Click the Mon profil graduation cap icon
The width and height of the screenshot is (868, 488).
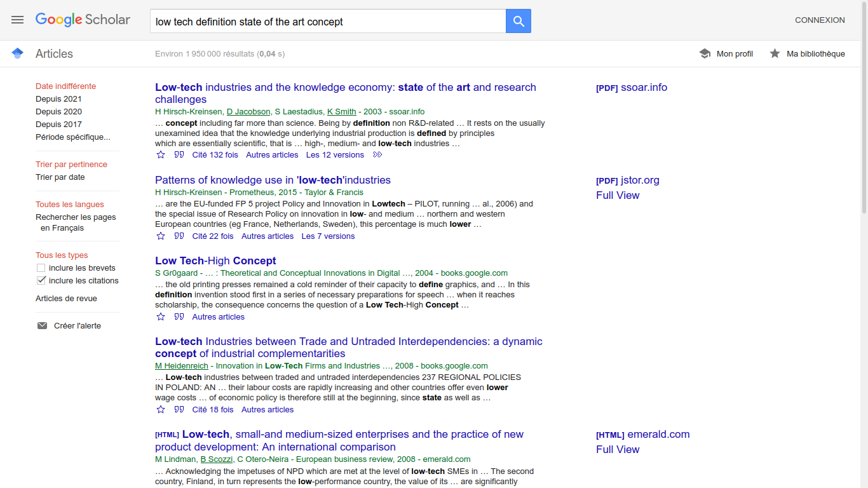point(705,53)
